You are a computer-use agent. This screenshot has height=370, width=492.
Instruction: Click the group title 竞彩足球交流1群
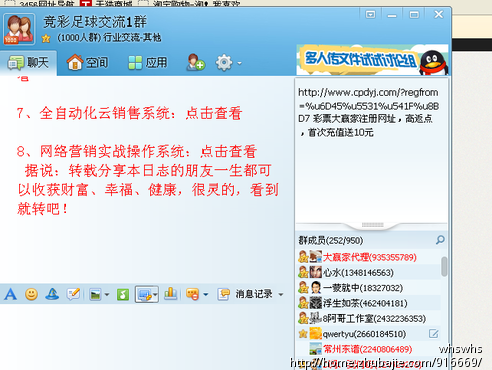pos(95,22)
